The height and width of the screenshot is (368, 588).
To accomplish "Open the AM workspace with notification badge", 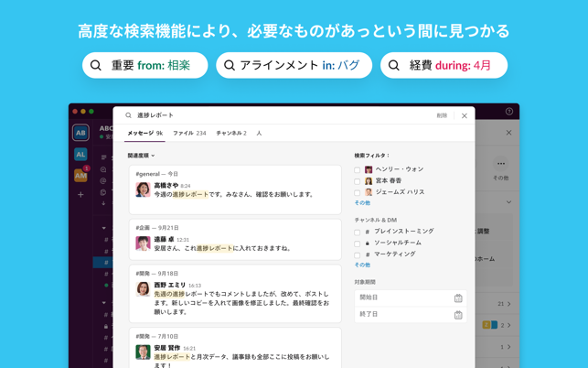I will tap(80, 175).
